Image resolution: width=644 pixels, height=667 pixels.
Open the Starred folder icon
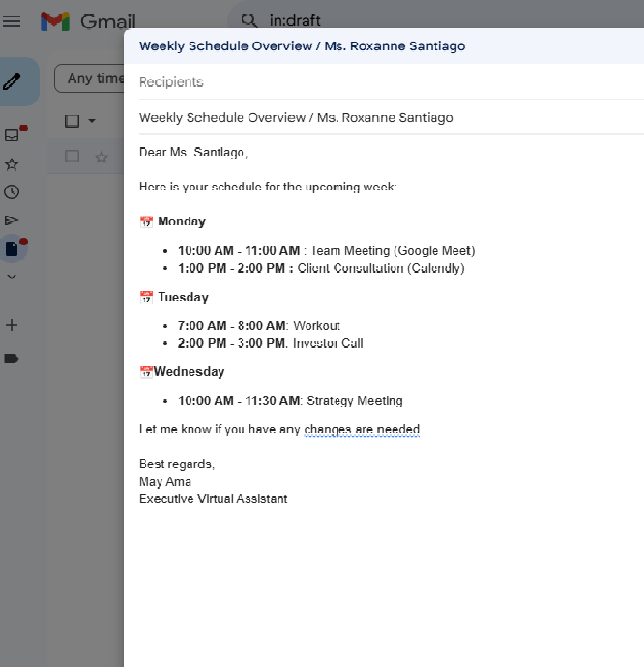[12, 164]
